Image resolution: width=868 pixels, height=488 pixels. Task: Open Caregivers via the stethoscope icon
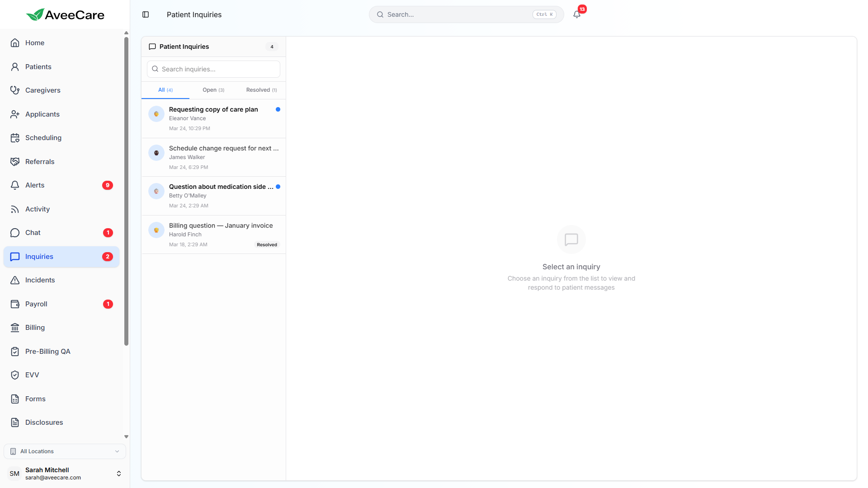pos(15,90)
